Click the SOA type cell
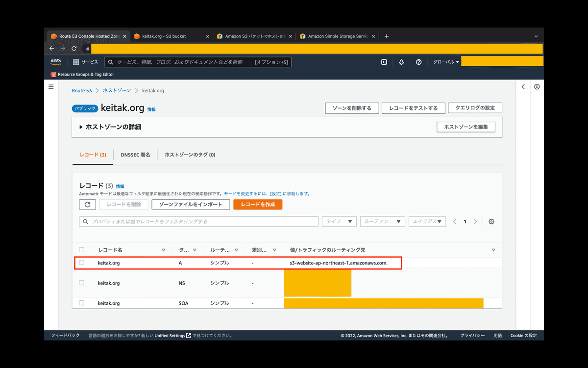This screenshot has width=588, height=368. 183,303
